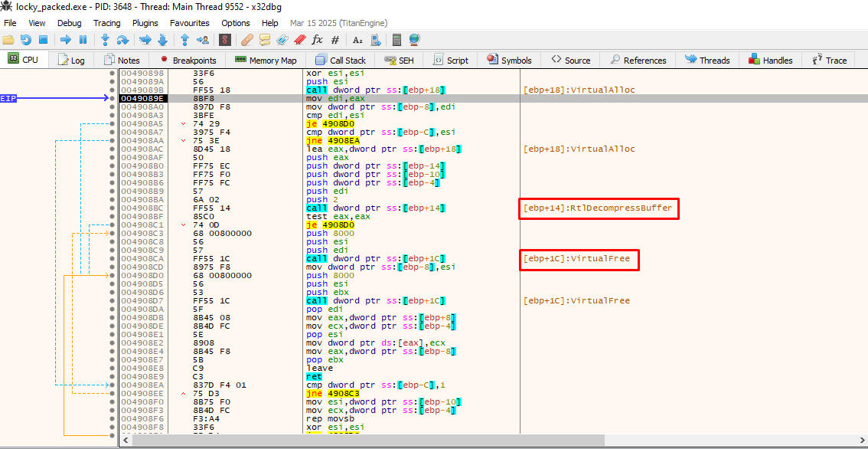Open functions fx icon
Viewport: 868px width, 449px height.
coord(317,40)
